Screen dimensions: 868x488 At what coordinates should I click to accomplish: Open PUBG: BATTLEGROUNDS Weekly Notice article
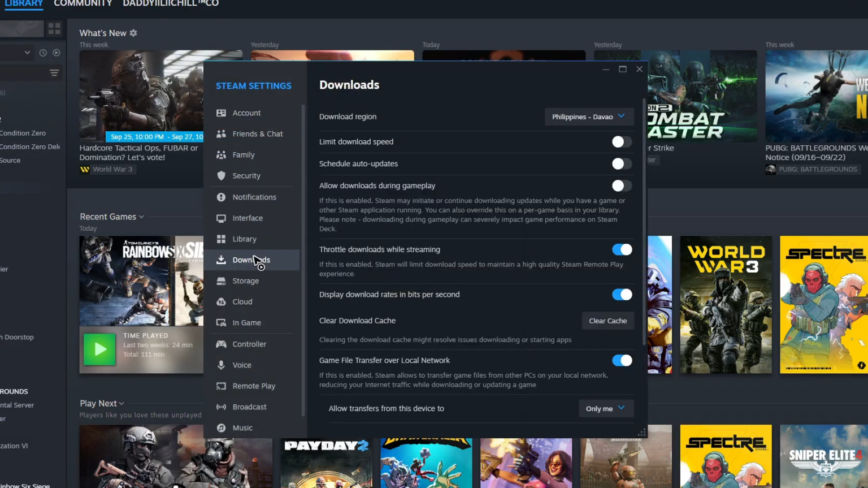pyautogui.click(x=817, y=153)
